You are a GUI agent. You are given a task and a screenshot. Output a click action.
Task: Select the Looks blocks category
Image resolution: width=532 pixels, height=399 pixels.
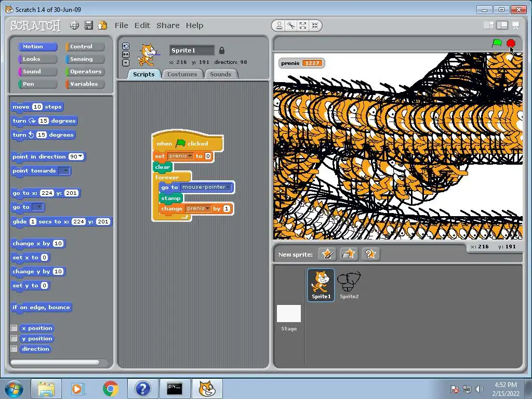[x=37, y=59]
